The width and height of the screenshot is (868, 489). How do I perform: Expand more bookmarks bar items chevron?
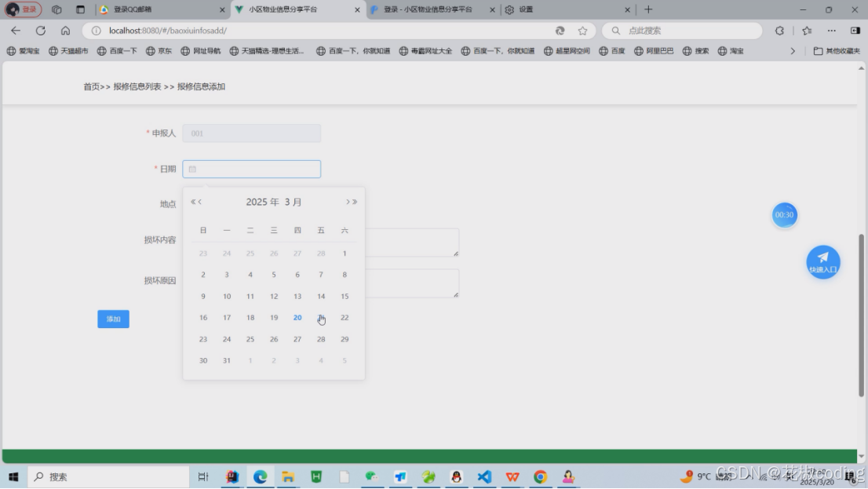[793, 51]
